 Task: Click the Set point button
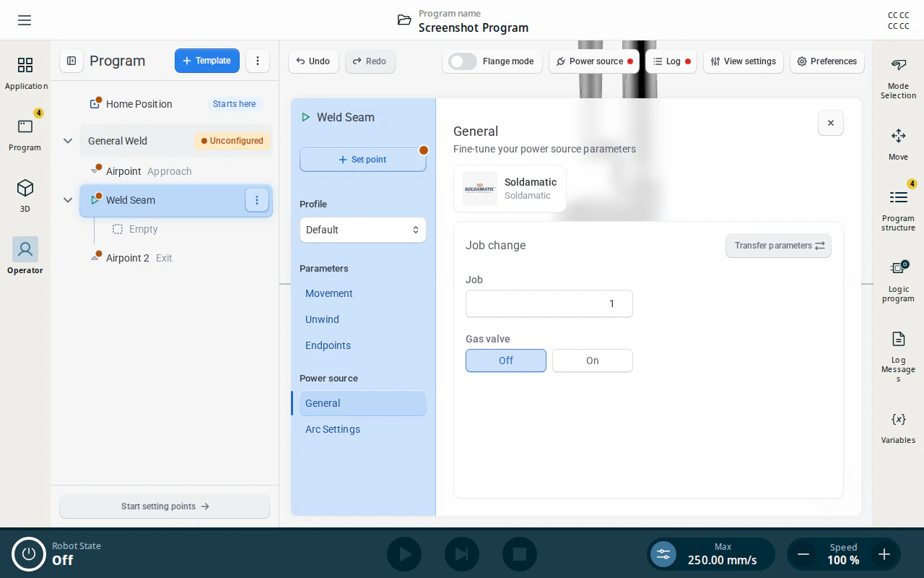[x=363, y=160]
